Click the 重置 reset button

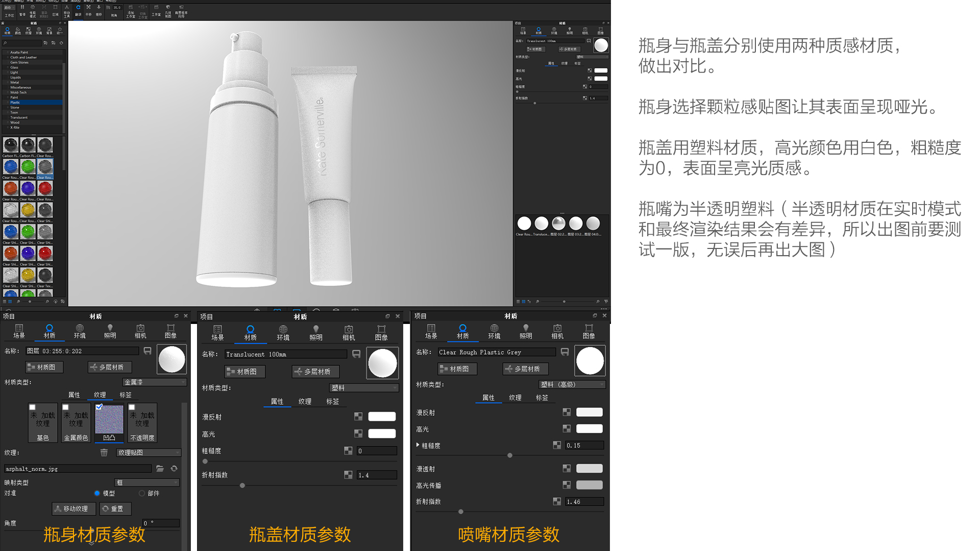pos(115,509)
